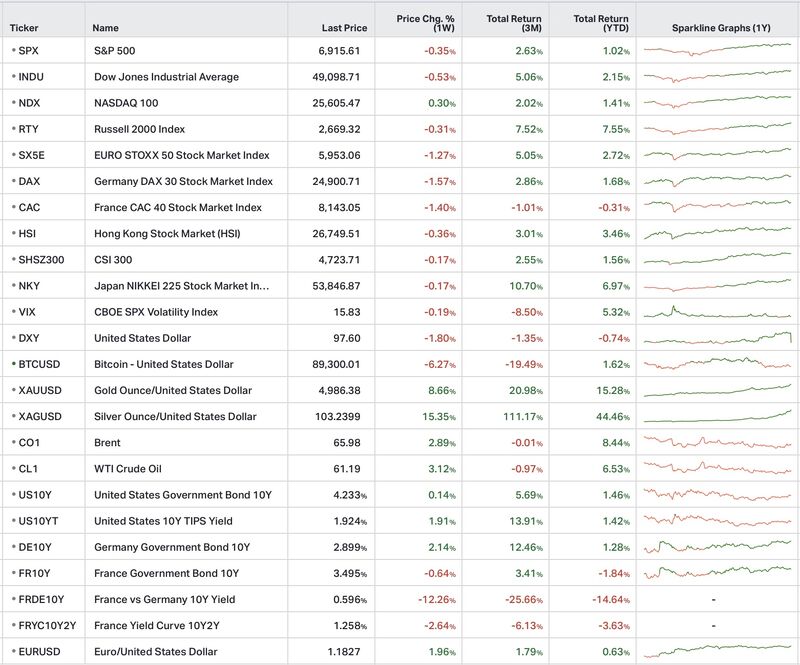The width and height of the screenshot is (800, 665).
Task: Sort by Total Return (YTD) header
Action: click(x=601, y=23)
